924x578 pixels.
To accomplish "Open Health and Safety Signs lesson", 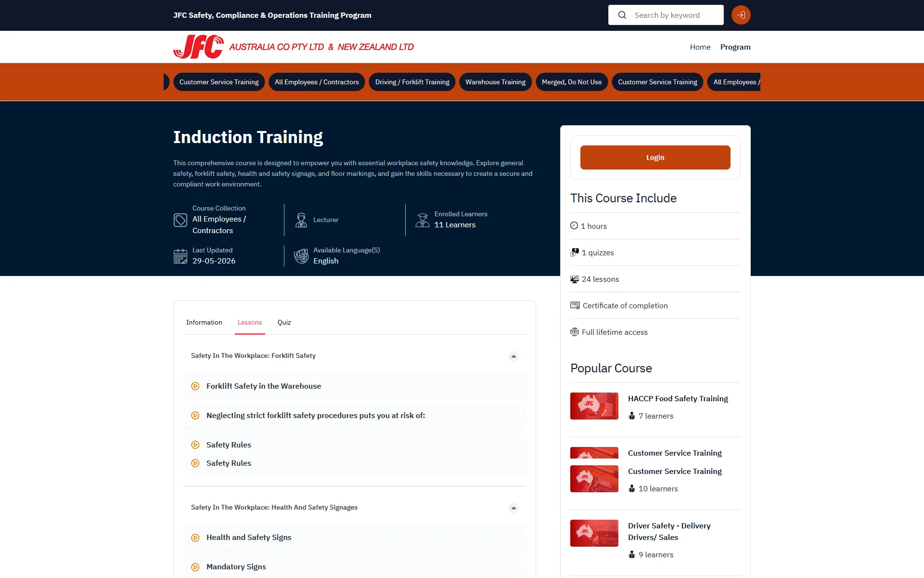I will (x=249, y=538).
